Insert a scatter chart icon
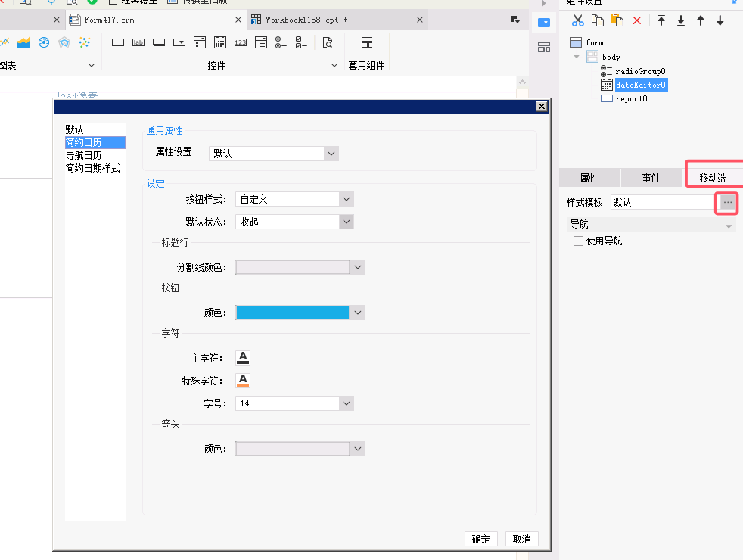The height and width of the screenshot is (560, 743). point(84,42)
